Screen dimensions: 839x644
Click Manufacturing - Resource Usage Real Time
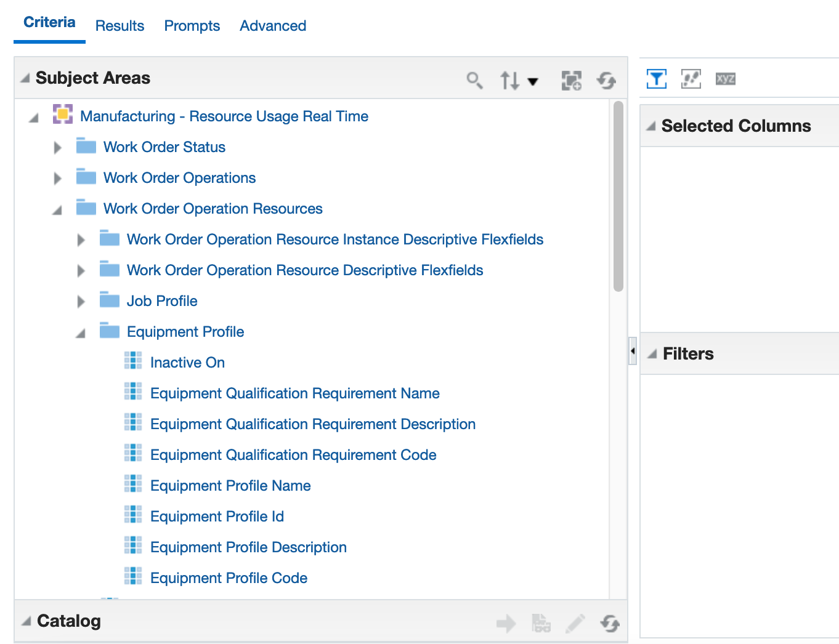pos(224,116)
